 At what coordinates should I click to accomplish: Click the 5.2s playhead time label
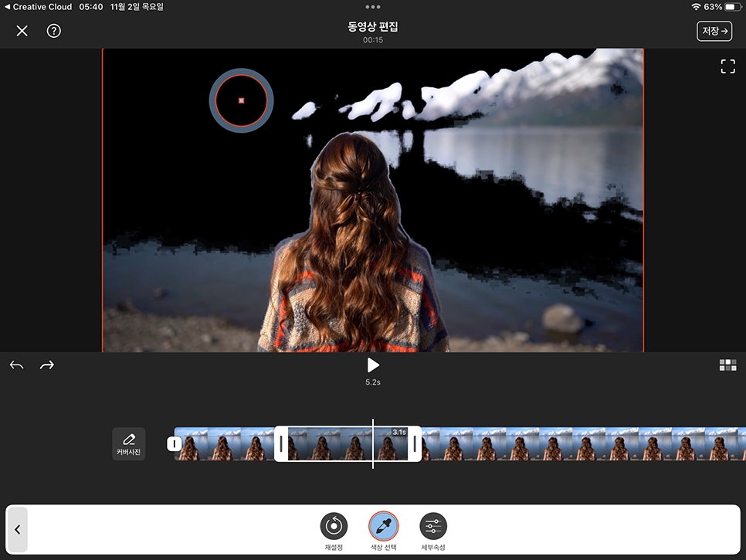[373, 382]
